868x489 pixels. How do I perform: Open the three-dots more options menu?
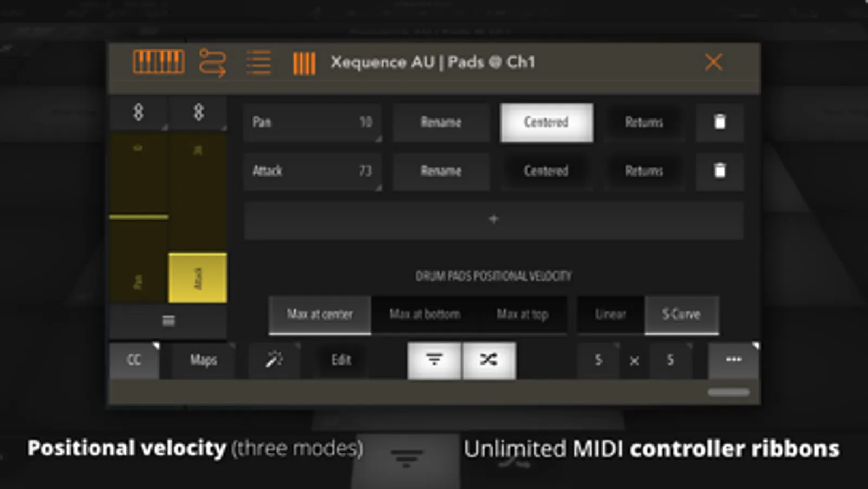coord(733,360)
